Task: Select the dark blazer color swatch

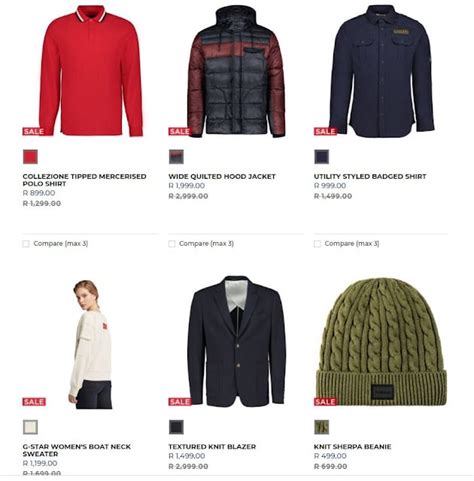Action: click(176, 427)
